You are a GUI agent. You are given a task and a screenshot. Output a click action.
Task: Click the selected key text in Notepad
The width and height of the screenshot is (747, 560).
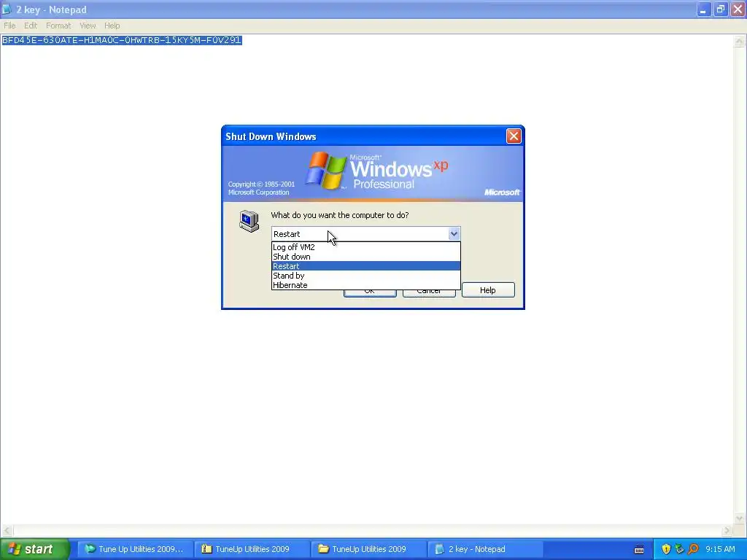122,40
